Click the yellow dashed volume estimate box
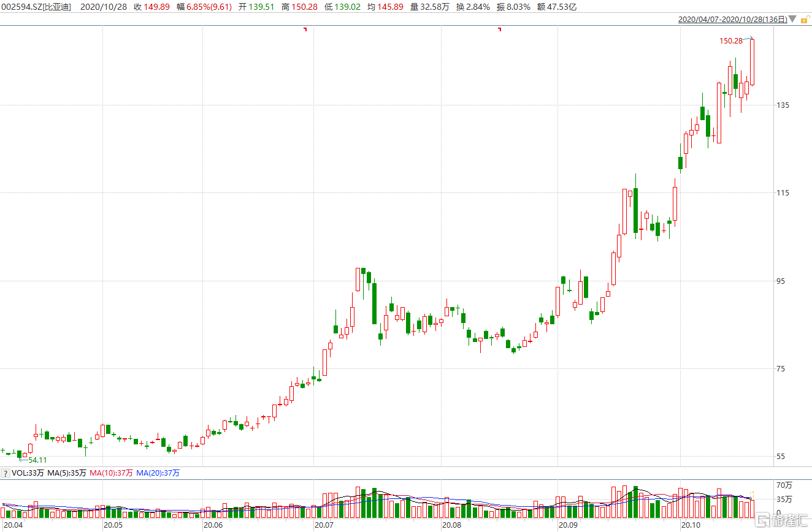Screen dimensions: 812x532 point(752,495)
